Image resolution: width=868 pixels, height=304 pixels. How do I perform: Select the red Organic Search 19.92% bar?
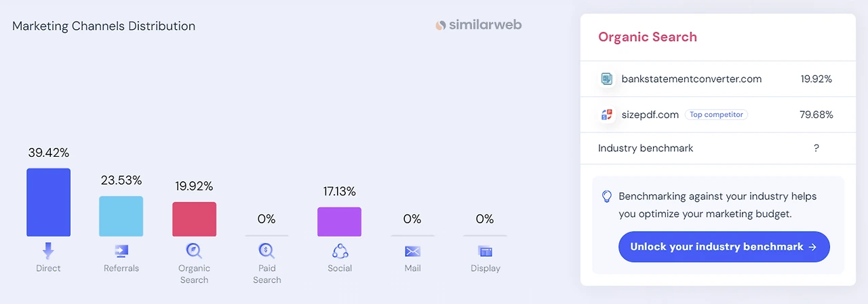pos(194,219)
